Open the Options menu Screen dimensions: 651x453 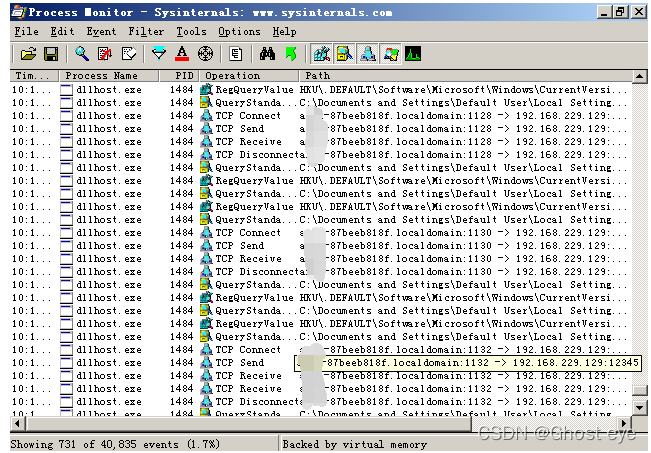pos(239,32)
